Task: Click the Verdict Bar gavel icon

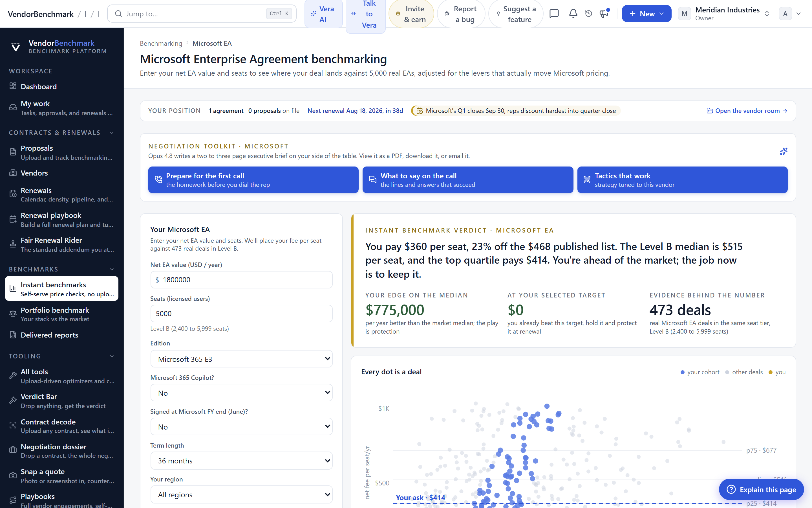Action: point(13,400)
